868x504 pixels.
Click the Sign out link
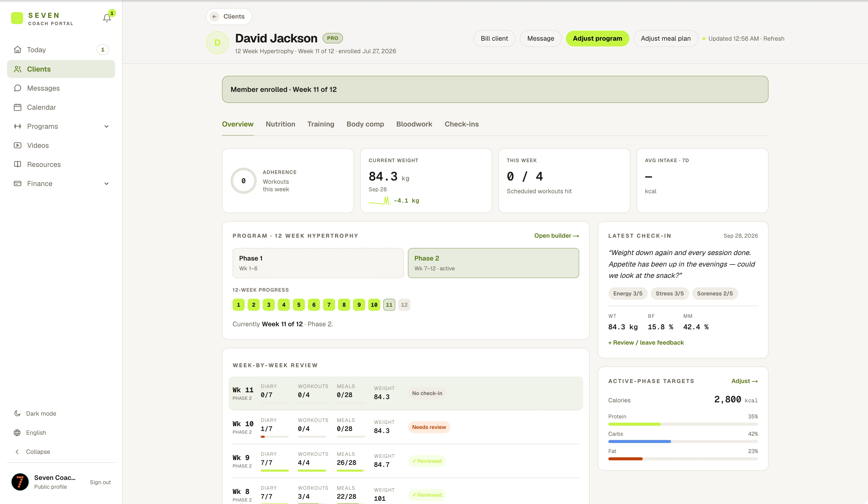100,482
